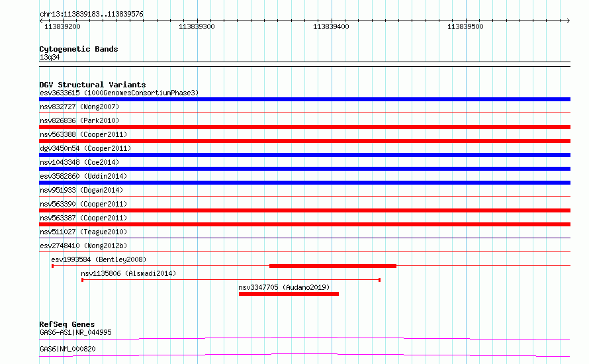
Task: Click the blue bar of nsv1043348
Action: (x=304, y=169)
